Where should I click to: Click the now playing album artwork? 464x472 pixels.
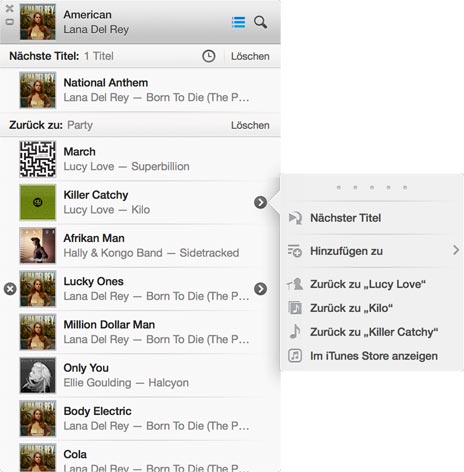tap(38, 22)
